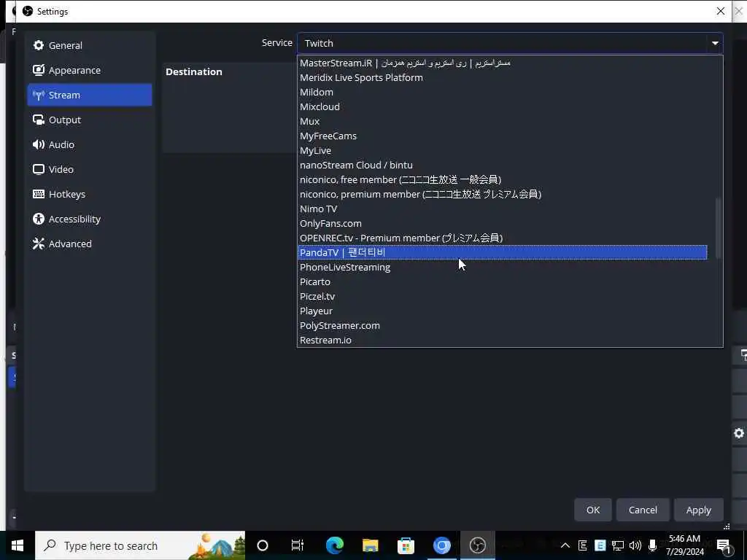Discard changes with the Cancel button
Viewport: 747px width, 560px height.
tap(643, 510)
